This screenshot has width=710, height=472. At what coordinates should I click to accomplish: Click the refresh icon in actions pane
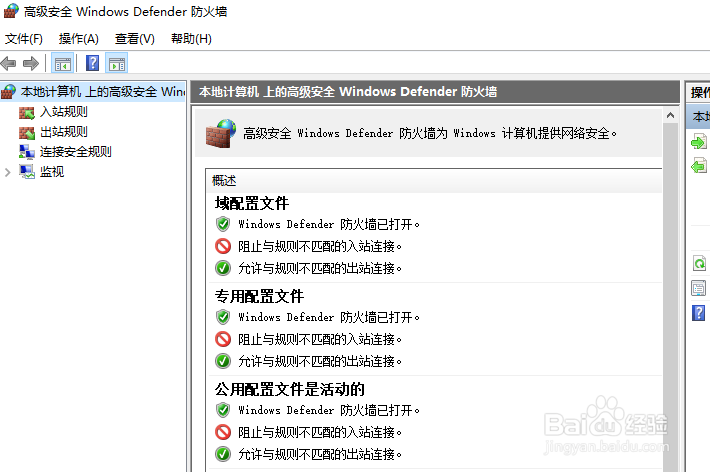pos(699,263)
